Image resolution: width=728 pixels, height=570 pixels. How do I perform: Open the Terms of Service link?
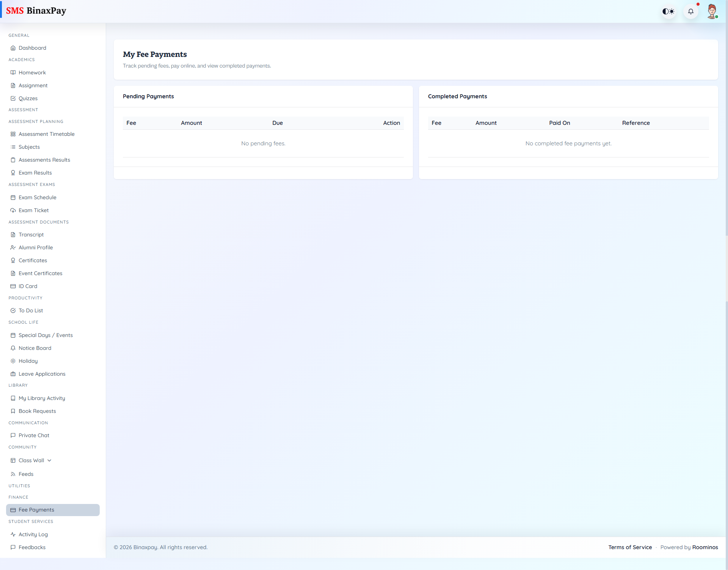[630, 547]
